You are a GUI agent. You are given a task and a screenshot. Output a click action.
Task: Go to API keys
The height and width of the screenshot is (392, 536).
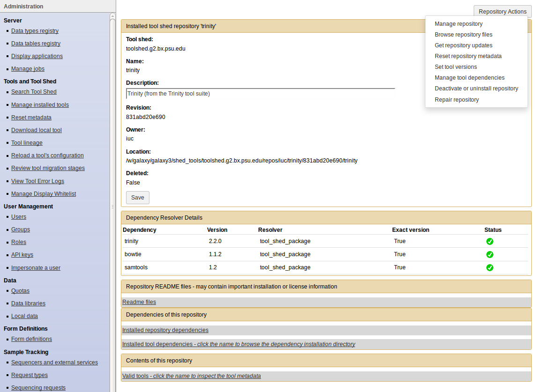22,255
